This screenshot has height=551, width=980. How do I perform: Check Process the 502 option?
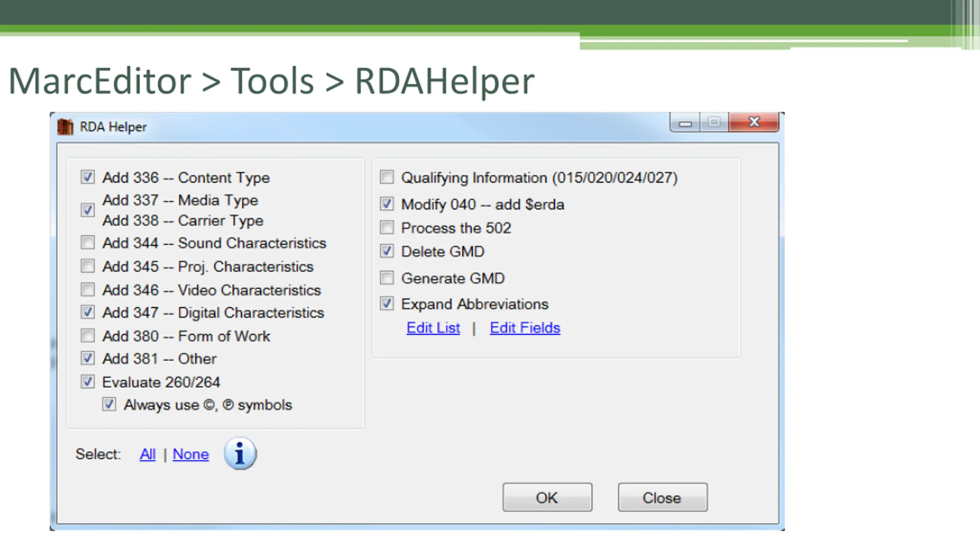387,227
